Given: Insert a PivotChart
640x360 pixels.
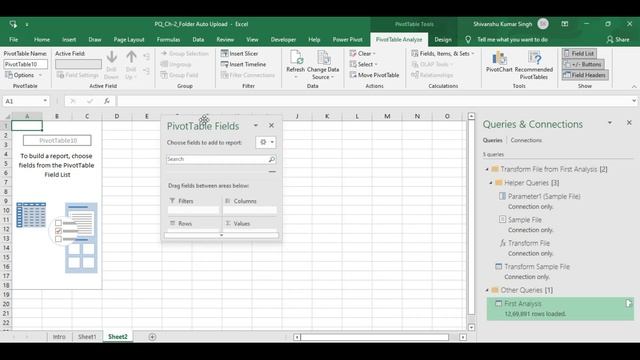Looking at the screenshot, I should (x=499, y=62).
